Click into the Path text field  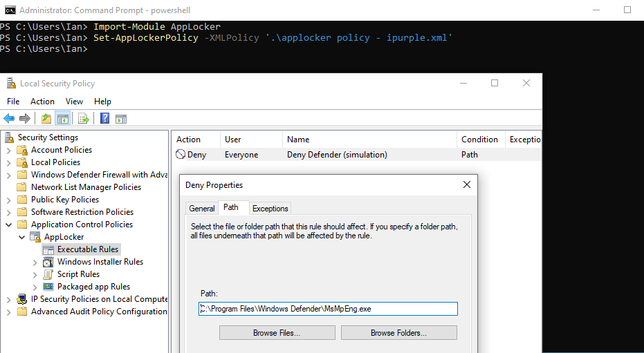[328, 309]
